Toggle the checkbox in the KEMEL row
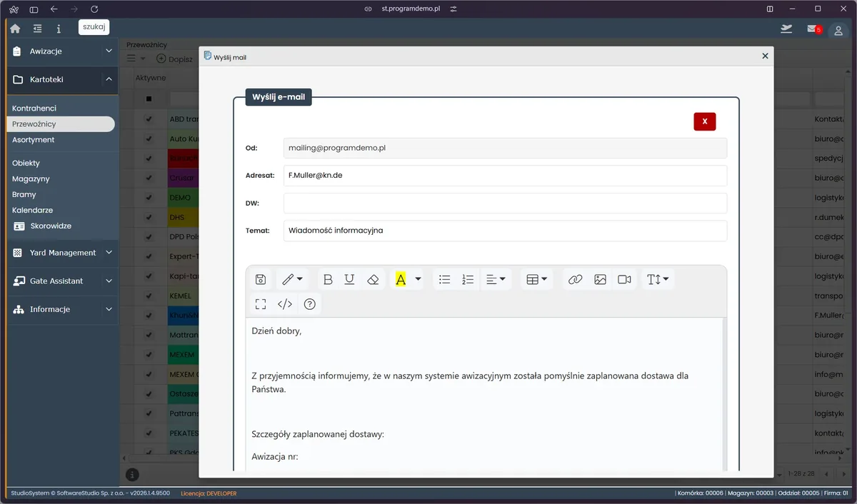Viewport: 857px width, 504px height. point(149,296)
